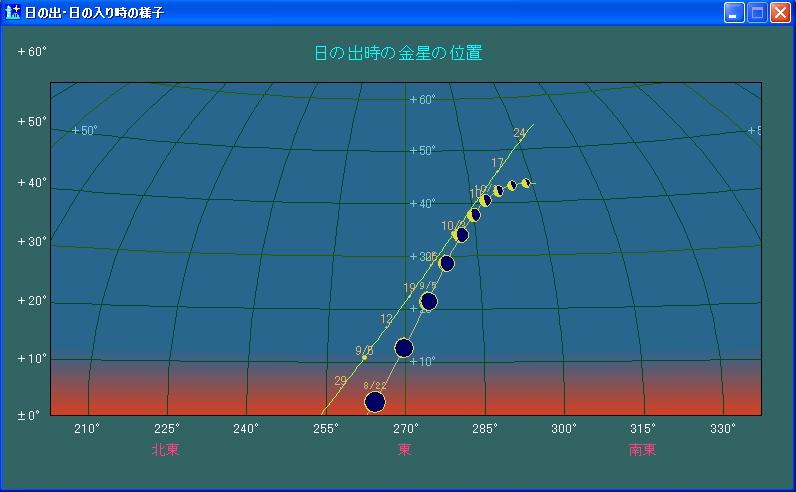Select the Venus disc labeled 9/5
Viewport: 796px width, 492px height.
[429, 301]
